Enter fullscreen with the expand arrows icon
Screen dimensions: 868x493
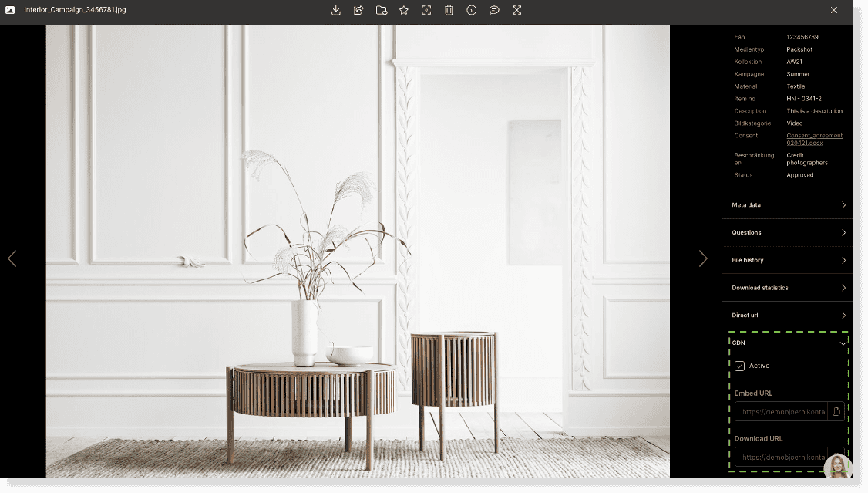click(x=516, y=10)
